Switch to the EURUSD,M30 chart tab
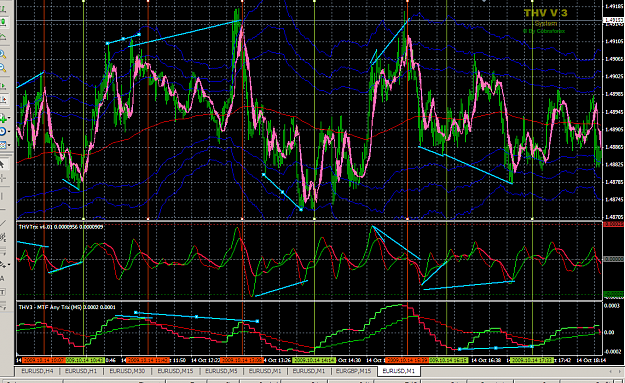Screen dimensions: 625x383 pyautogui.click(x=127, y=371)
